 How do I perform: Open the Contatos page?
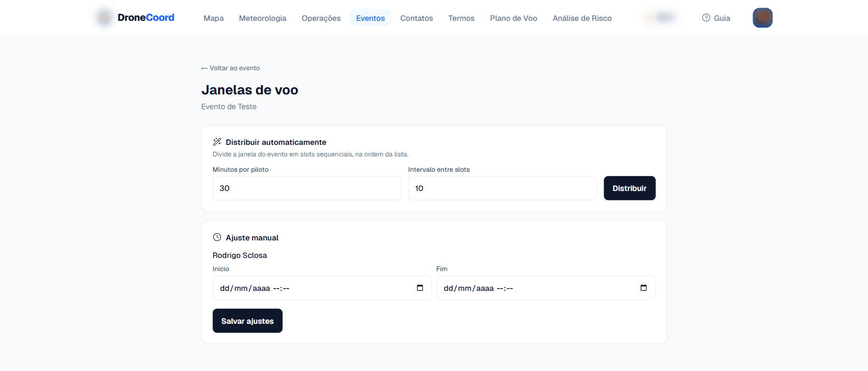[416, 18]
